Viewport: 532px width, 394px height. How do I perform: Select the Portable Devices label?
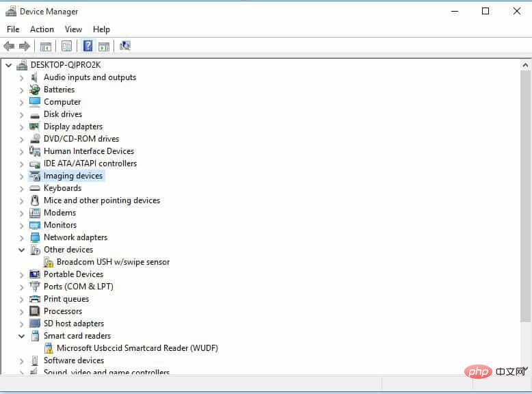[x=73, y=274]
